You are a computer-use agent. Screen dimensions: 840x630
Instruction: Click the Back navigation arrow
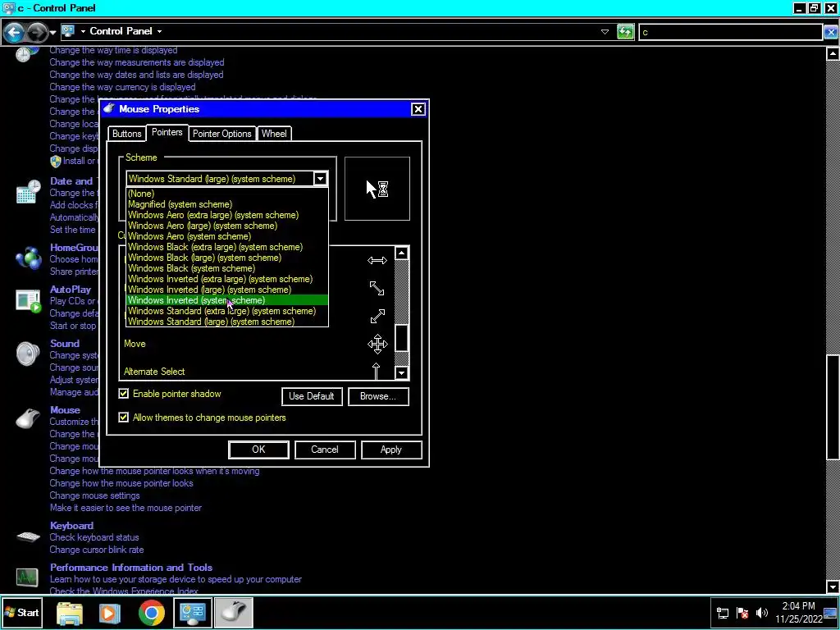tap(14, 32)
